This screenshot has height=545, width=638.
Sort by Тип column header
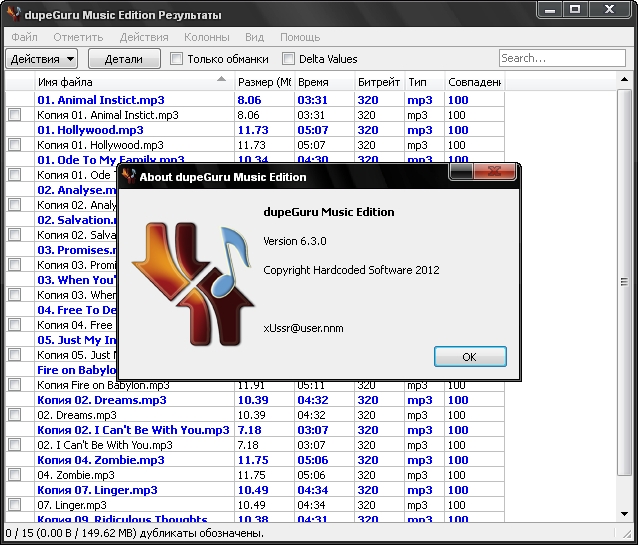424,82
